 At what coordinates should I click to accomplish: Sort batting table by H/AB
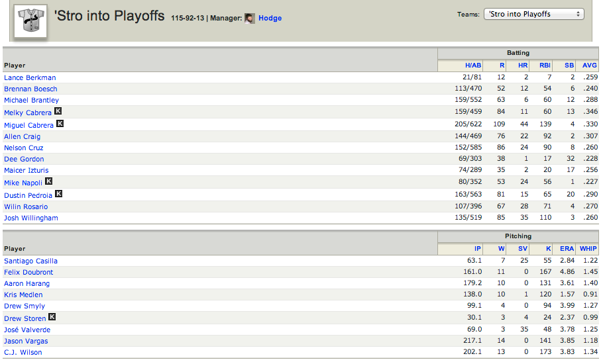tap(473, 66)
